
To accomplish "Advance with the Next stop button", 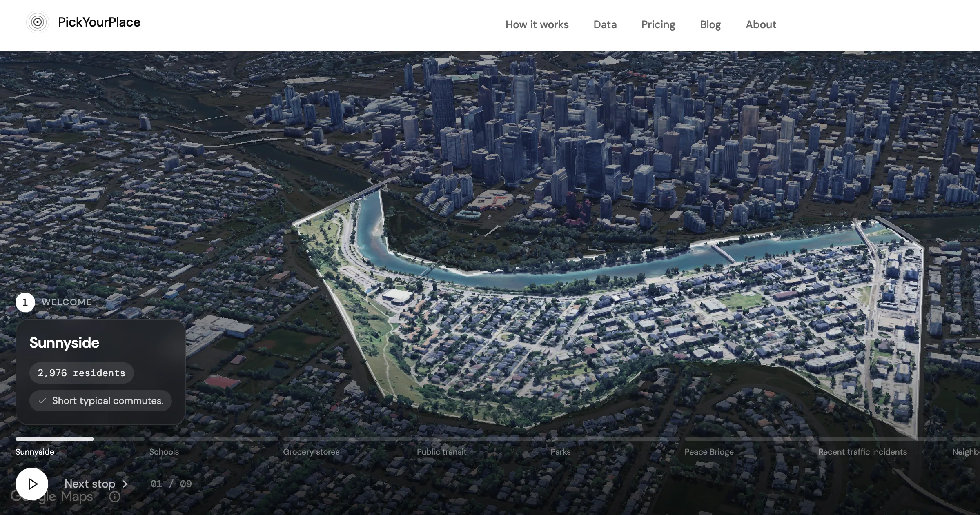I will 96,484.
